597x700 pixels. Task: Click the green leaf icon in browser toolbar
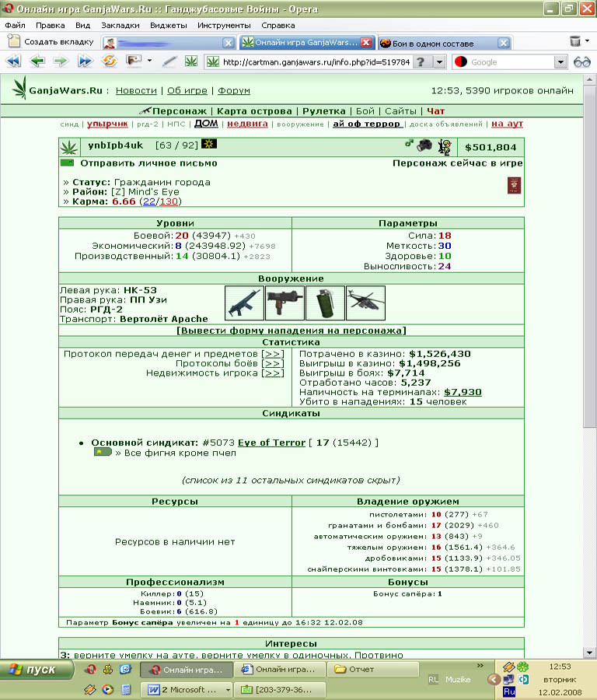point(191,61)
